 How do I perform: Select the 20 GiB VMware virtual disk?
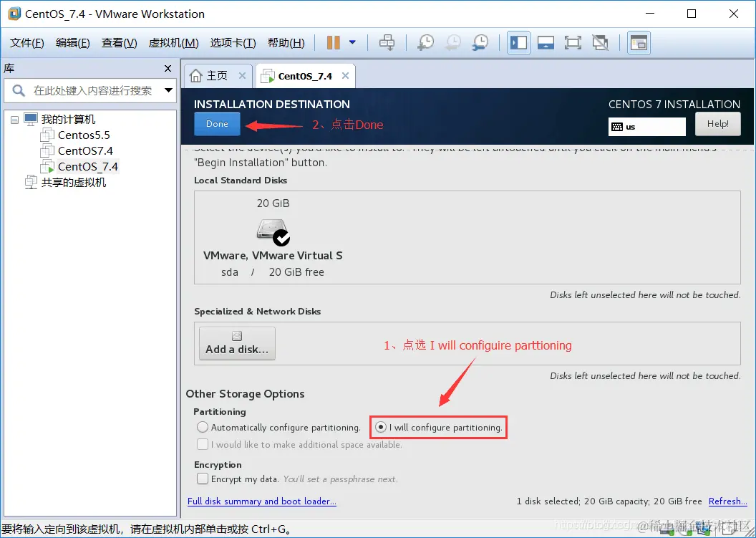click(x=273, y=237)
